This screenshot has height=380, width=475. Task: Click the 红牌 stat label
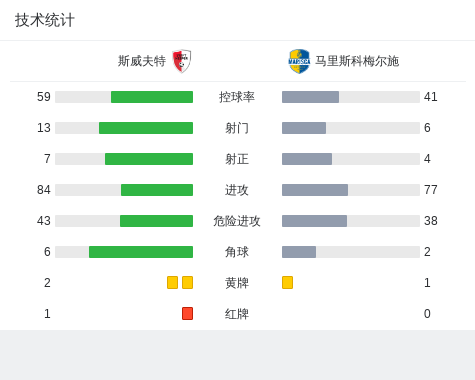[x=237, y=314]
